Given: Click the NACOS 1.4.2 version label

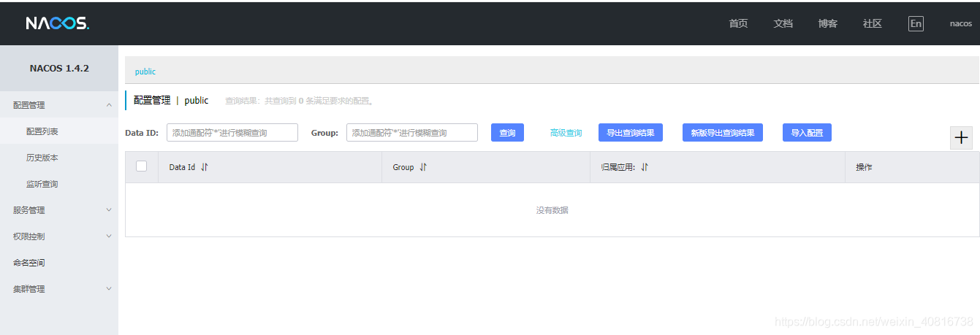Looking at the screenshot, I should (59, 68).
